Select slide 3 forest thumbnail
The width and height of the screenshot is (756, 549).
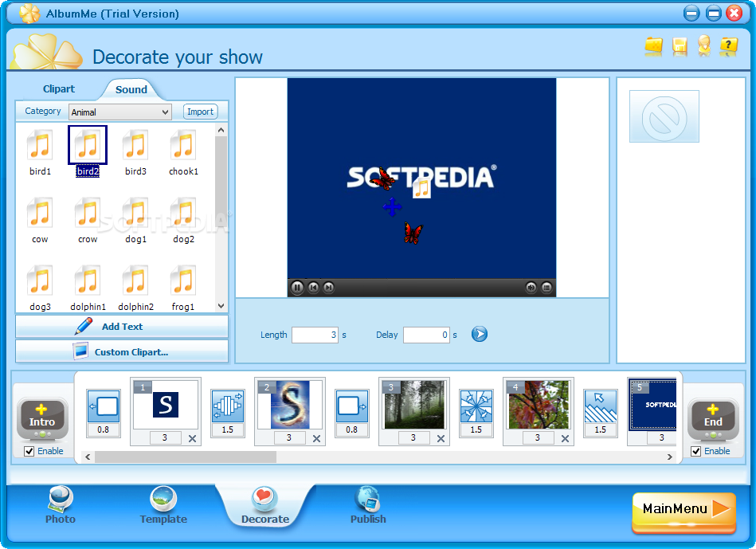(x=414, y=404)
